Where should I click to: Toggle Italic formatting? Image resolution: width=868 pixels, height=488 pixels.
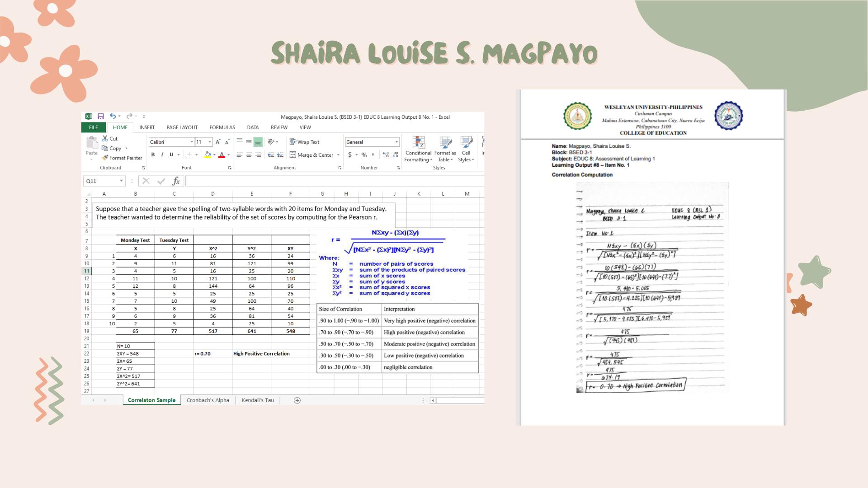[x=162, y=155]
